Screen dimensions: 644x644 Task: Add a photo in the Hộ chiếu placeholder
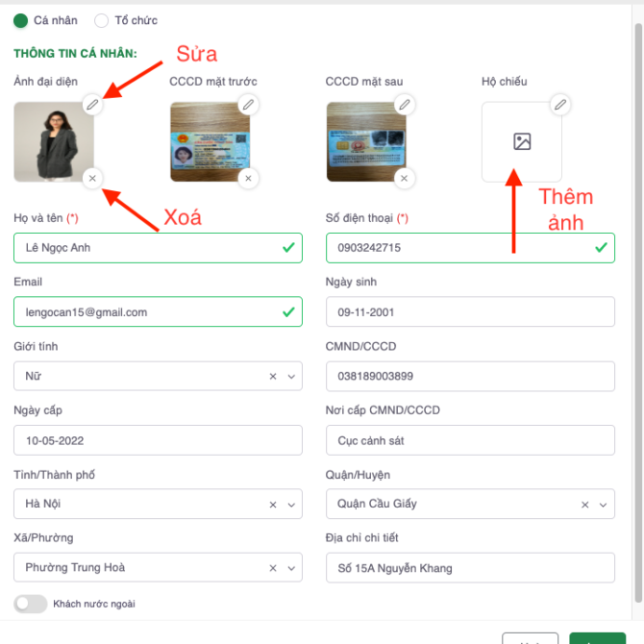[522, 142]
